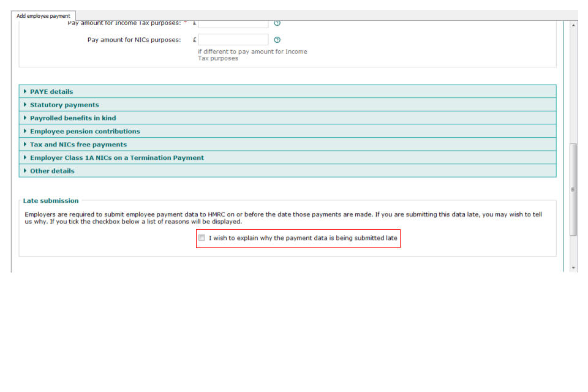
Task: Expand the PAYE details section
Action: [x=287, y=91]
